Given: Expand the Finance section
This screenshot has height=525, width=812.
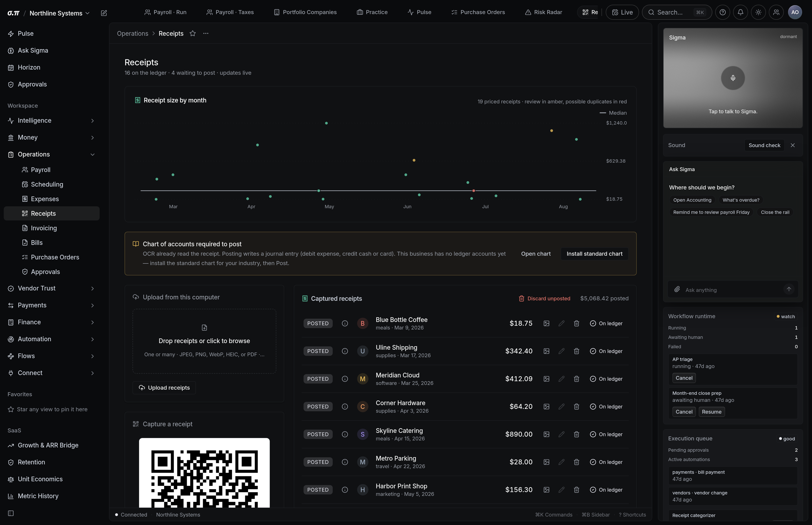Looking at the screenshot, I should (51, 322).
